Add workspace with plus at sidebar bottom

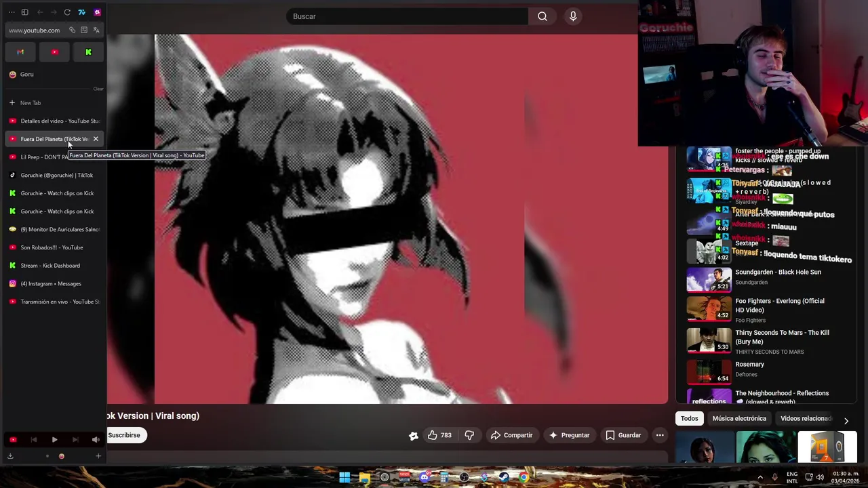point(98,456)
